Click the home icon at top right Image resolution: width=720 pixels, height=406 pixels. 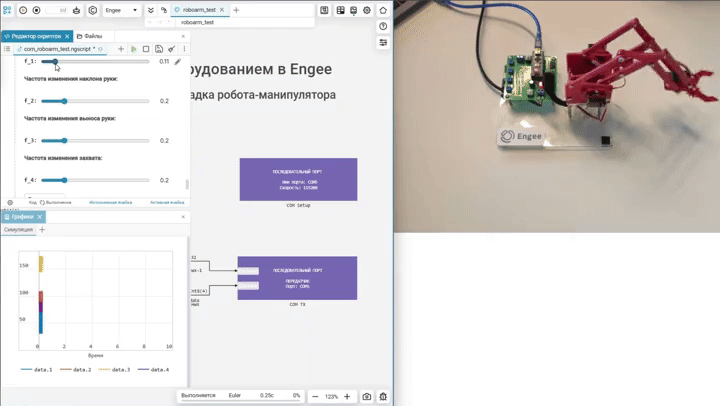[x=383, y=10]
